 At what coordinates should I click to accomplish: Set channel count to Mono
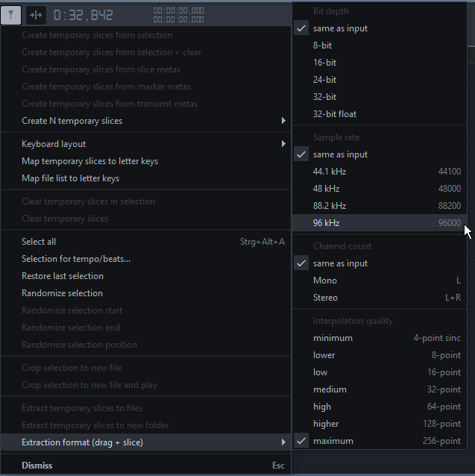tap(325, 281)
